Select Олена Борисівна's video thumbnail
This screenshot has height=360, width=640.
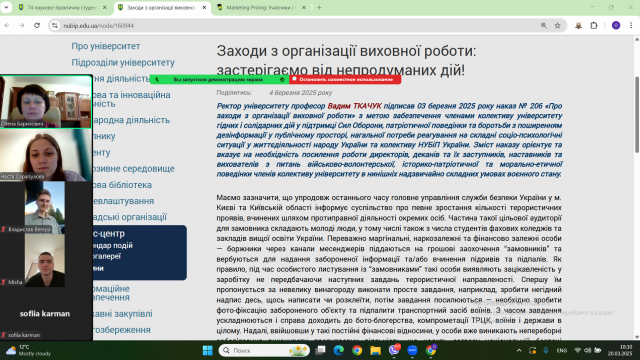[x=46, y=102]
